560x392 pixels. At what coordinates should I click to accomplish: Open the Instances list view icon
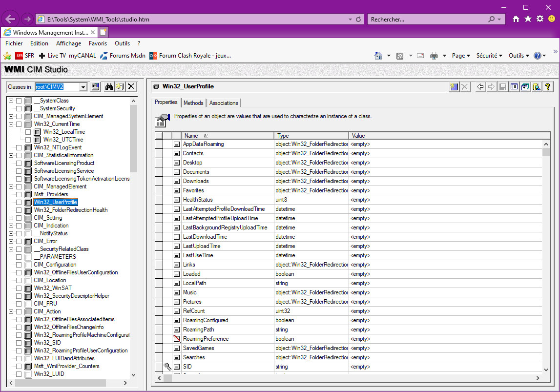pos(514,87)
